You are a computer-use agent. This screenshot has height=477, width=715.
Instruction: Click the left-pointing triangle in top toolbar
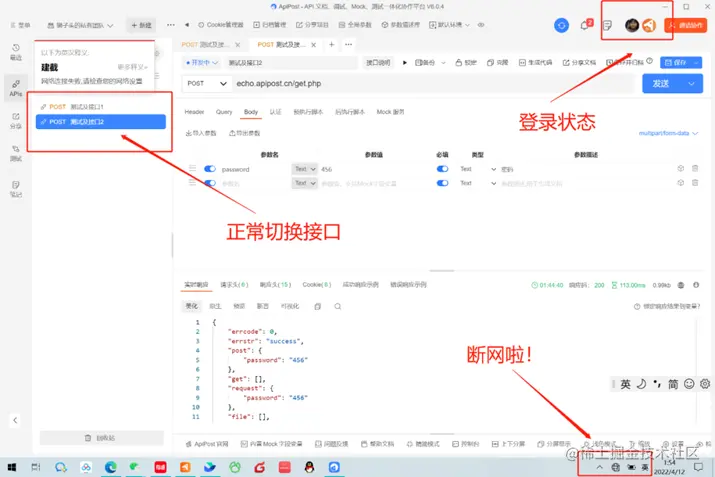pos(187,25)
